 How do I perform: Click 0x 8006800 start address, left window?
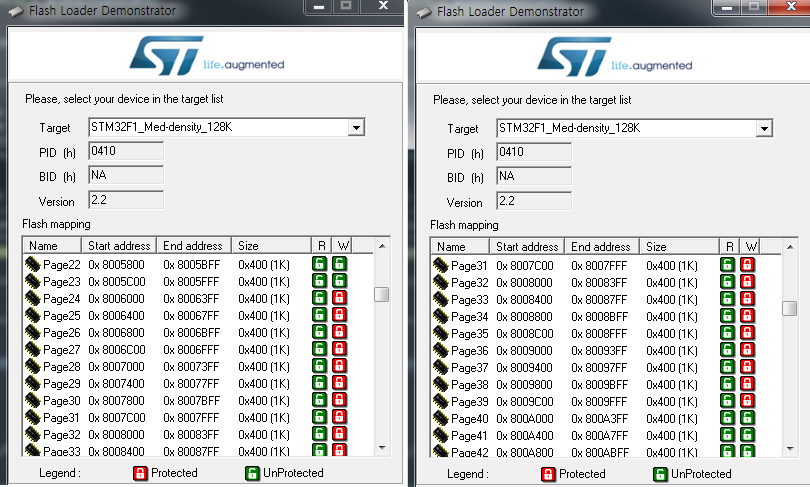tap(116, 333)
